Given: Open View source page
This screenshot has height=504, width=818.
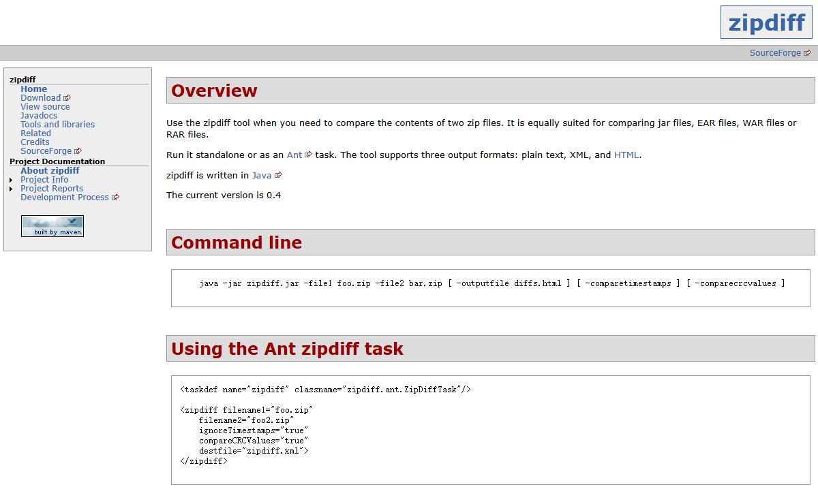Looking at the screenshot, I should click(x=45, y=107).
